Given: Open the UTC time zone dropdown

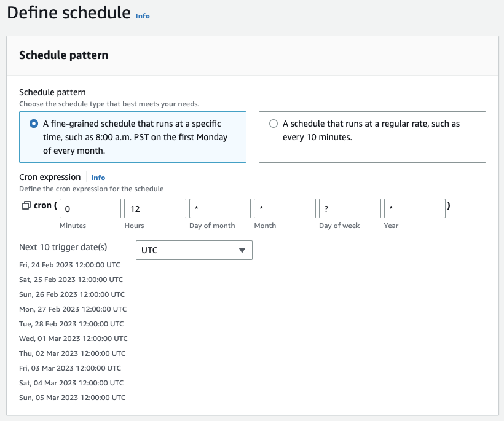Looking at the screenshot, I should (x=194, y=250).
